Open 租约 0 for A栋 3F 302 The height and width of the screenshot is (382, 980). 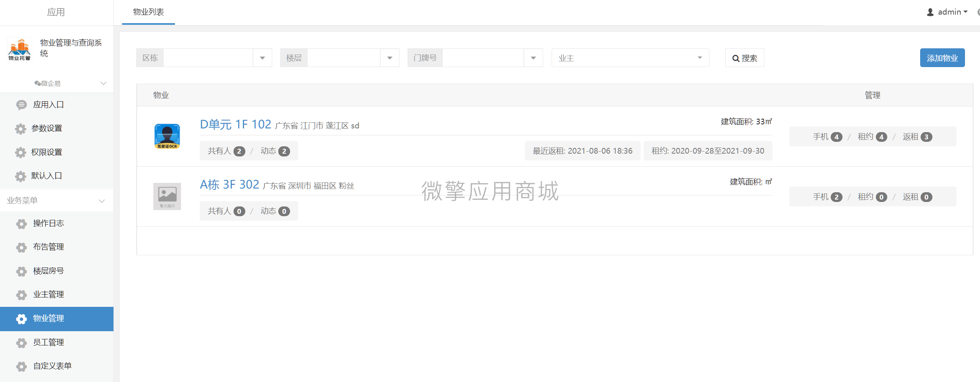click(x=872, y=197)
